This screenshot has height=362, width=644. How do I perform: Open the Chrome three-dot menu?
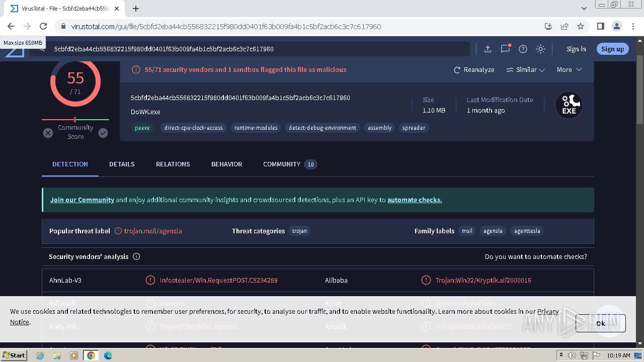tap(632, 26)
